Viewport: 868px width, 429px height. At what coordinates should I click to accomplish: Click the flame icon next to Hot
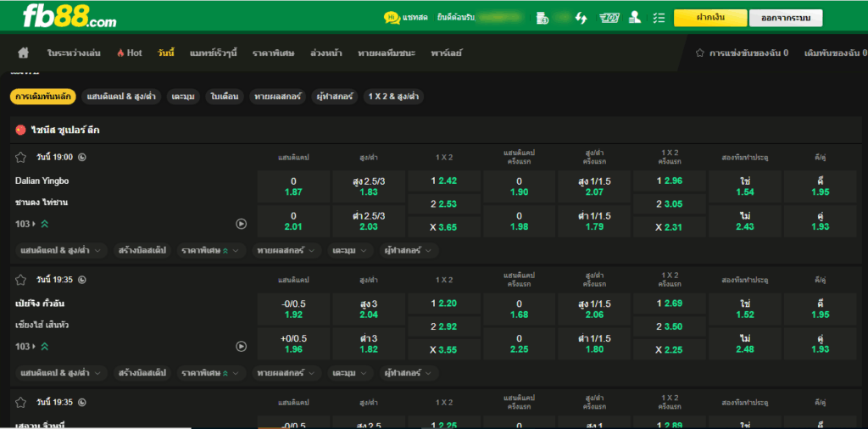120,53
